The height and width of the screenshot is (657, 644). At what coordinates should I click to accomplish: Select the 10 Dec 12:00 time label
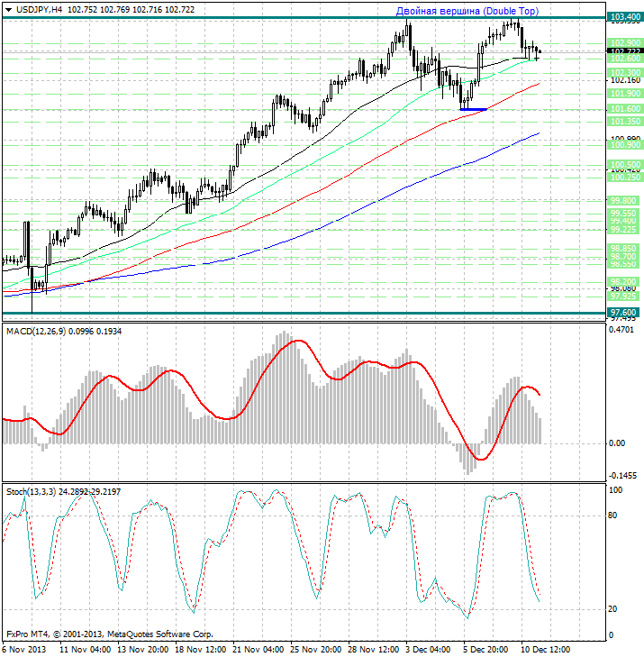click(546, 650)
